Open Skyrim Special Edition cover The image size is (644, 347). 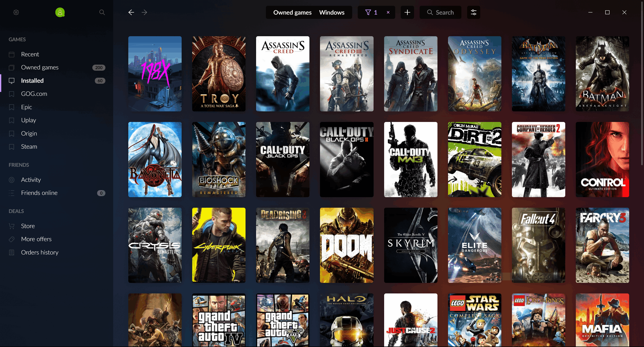pos(411,245)
